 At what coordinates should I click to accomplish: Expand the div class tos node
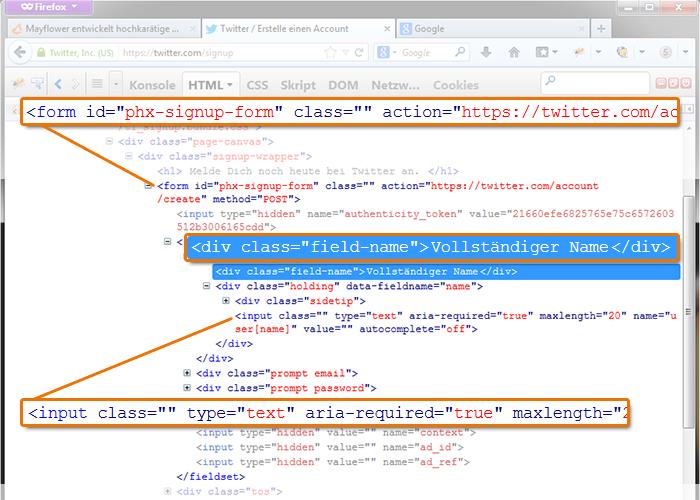167,491
